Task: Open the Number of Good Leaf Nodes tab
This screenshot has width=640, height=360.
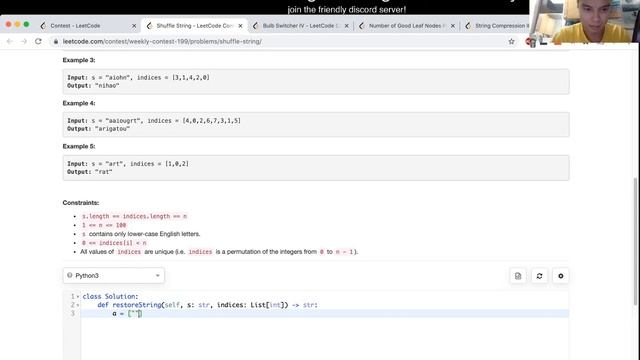Action: pos(407,26)
